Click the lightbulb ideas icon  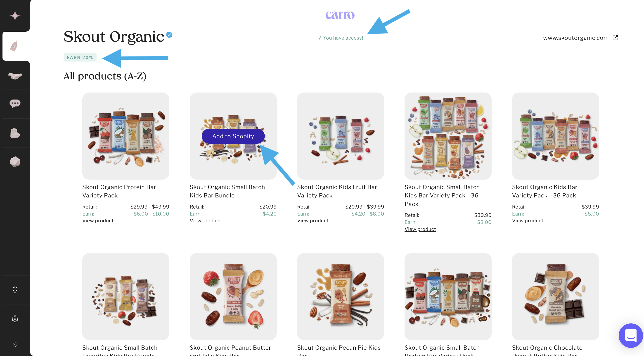[x=15, y=290]
